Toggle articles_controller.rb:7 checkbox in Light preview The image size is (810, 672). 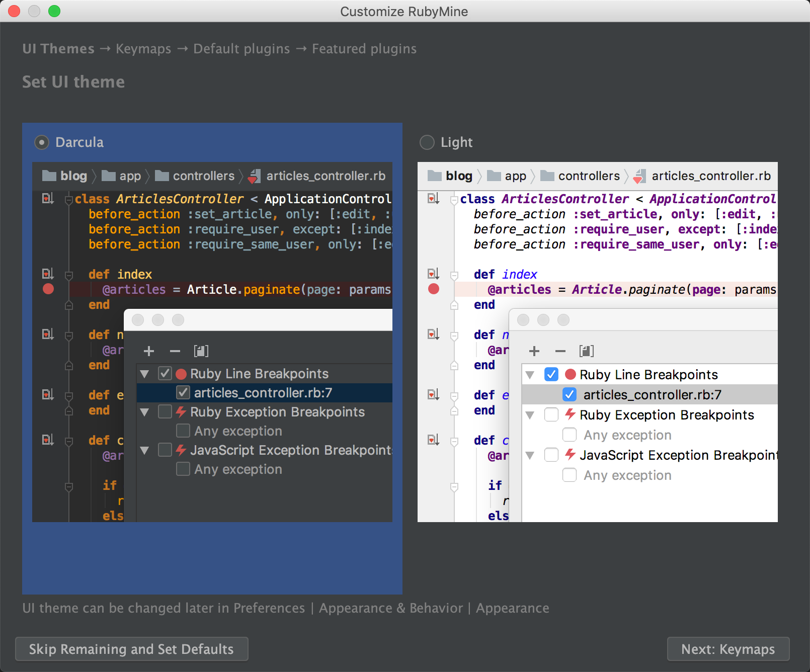point(570,395)
